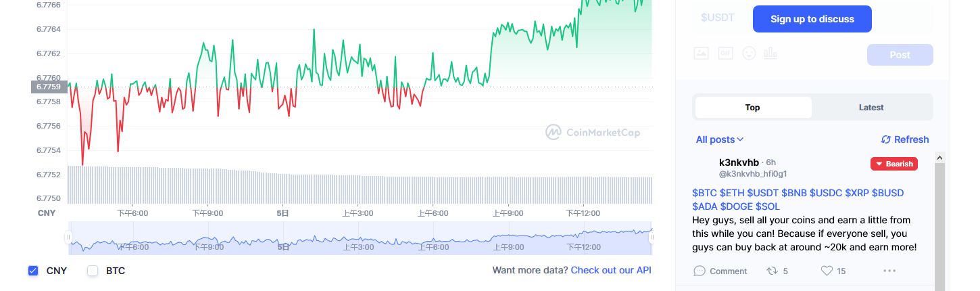Click the repost arrows icon
This screenshot has height=291, width=980.
tap(772, 271)
